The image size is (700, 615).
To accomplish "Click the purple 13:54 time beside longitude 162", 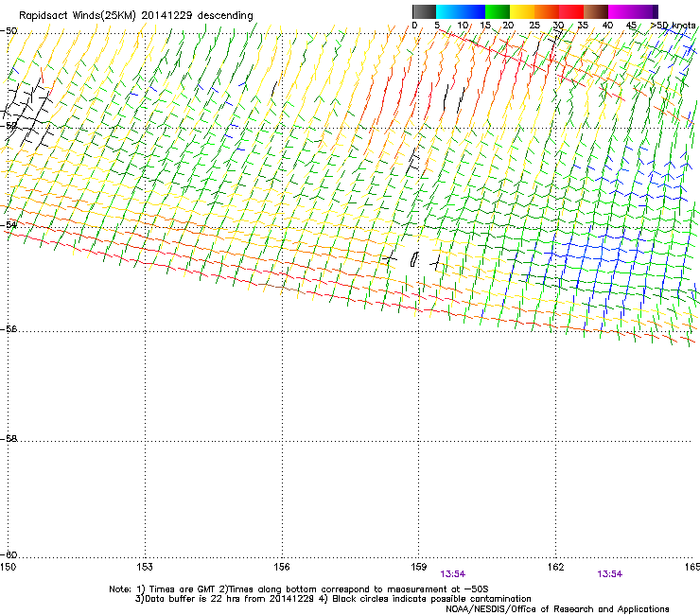I will (610, 574).
